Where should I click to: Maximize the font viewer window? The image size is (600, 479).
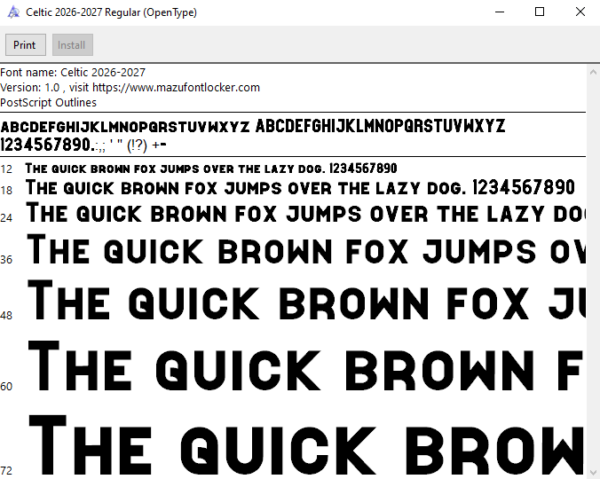coord(540,12)
